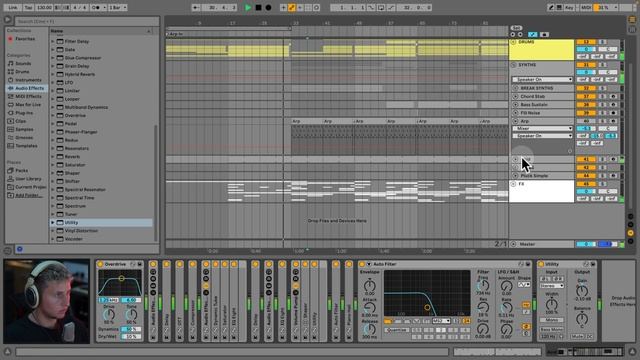The width and height of the screenshot is (640, 360).
Task: Adjust the Auto Filter Res knob
Action: (x=483, y=307)
